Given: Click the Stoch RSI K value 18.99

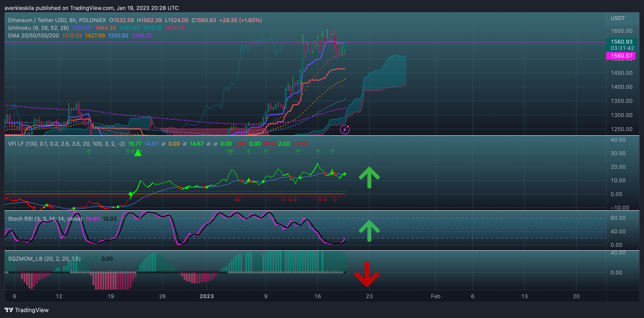Looking at the screenshot, I should tap(93, 218).
